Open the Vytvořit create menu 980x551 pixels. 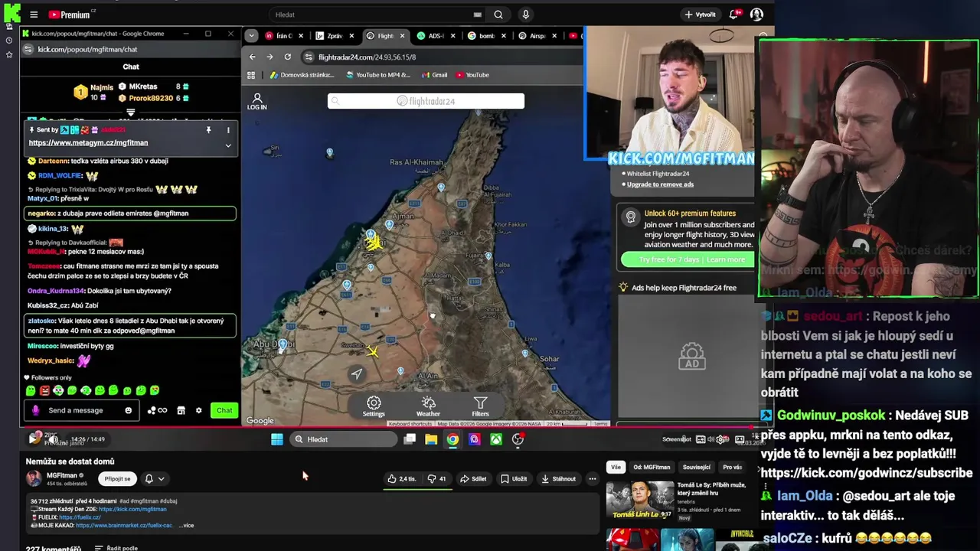coord(701,15)
